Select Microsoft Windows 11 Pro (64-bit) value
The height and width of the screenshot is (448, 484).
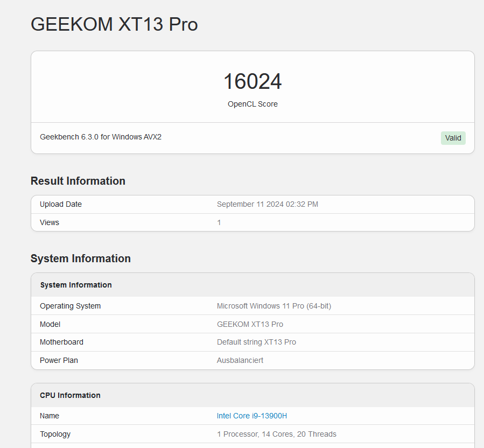[274, 306]
